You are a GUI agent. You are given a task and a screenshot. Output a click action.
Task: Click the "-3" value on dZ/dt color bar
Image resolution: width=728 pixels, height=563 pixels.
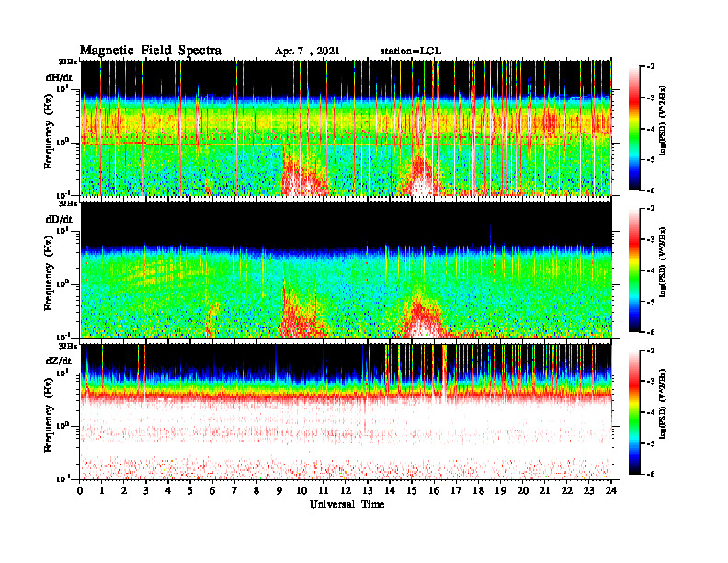(651, 381)
